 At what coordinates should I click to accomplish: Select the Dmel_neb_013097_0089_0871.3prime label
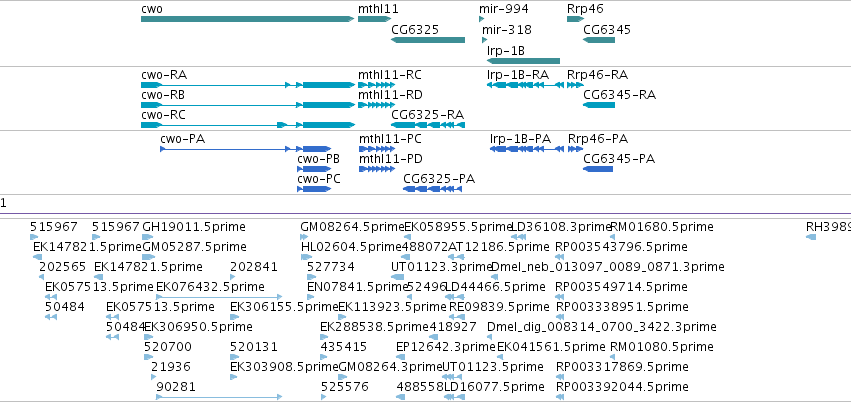607,266
